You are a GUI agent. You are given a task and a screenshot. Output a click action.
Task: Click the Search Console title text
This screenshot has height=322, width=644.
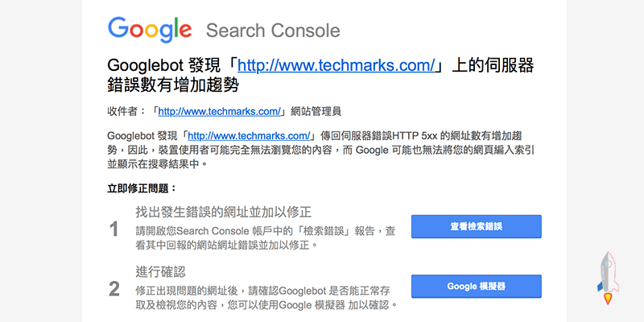[273, 31]
